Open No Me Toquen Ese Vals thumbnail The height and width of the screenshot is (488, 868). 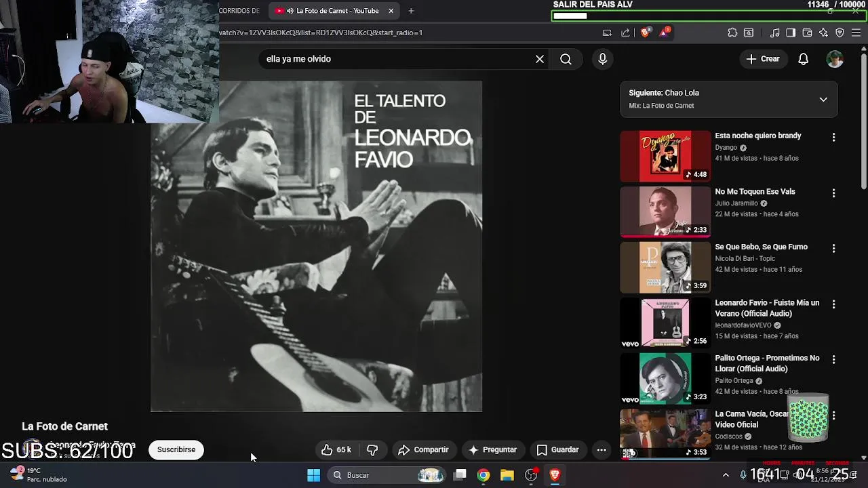pos(665,212)
